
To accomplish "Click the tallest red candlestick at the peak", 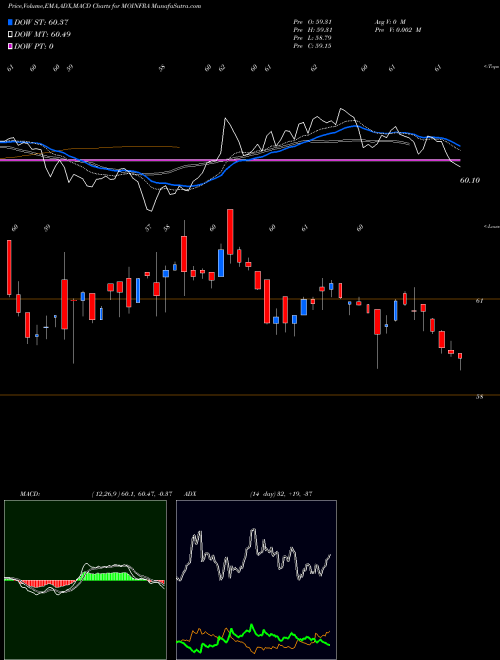I will (230, 232).
